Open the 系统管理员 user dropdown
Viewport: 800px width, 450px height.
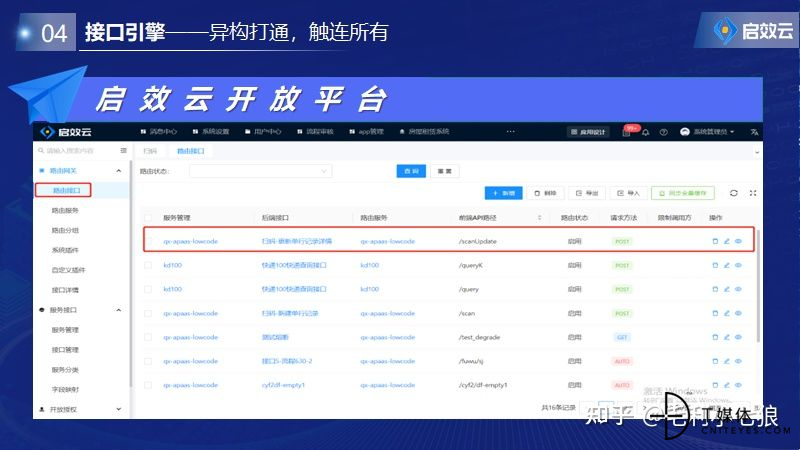click(x=708, y=132)
